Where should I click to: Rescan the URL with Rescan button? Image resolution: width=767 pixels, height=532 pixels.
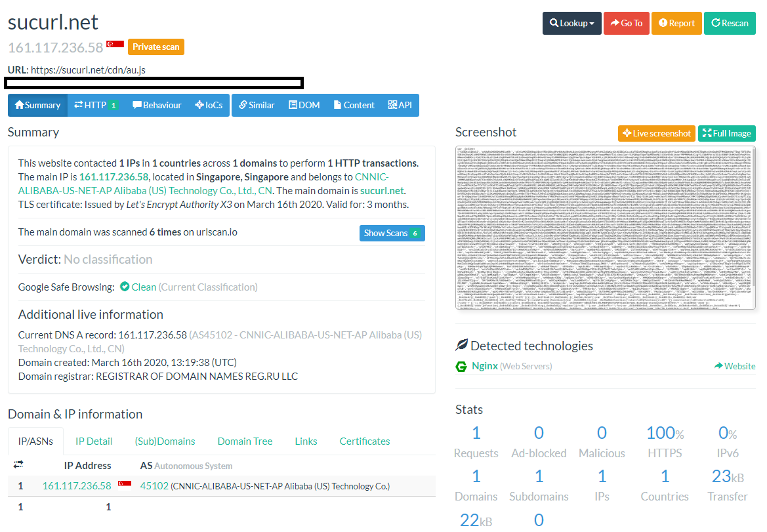click(x=730, y=23)
